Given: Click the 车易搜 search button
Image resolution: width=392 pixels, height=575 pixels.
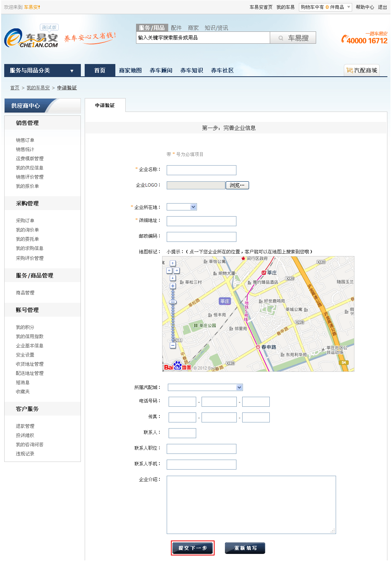Looking at the screenshot, I should click(x=293, y=38).
